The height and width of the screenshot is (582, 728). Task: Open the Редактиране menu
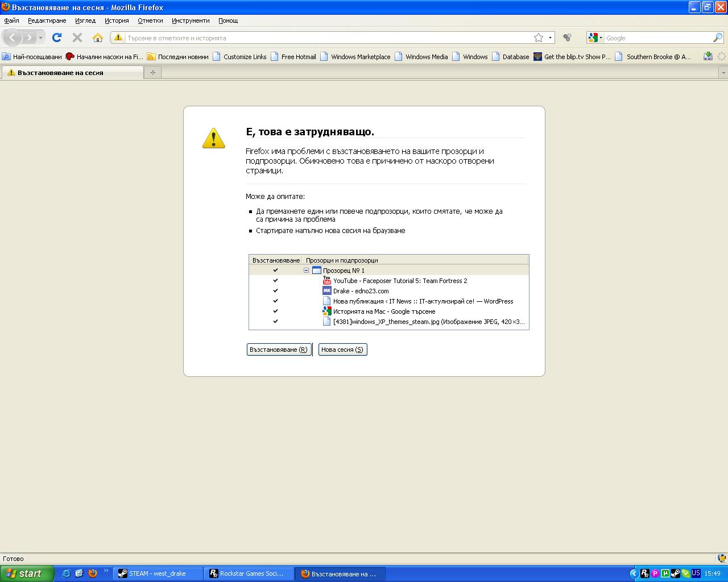(47, 20)
